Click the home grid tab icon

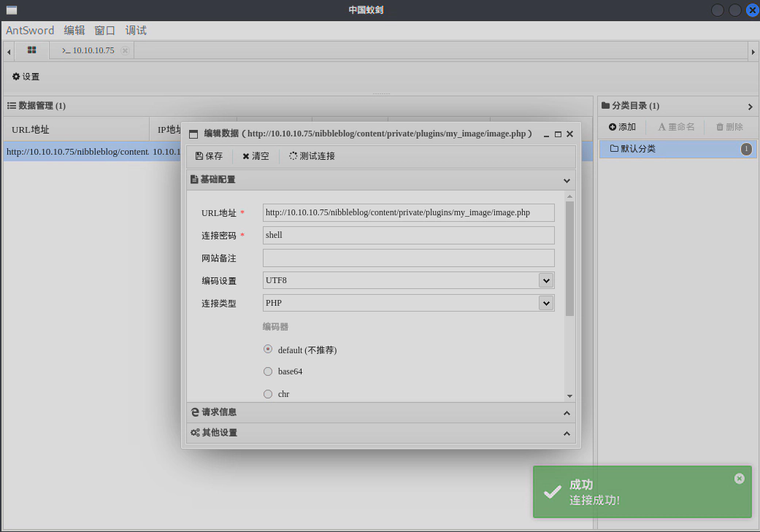pyautogui.click(x=31, y=50)
